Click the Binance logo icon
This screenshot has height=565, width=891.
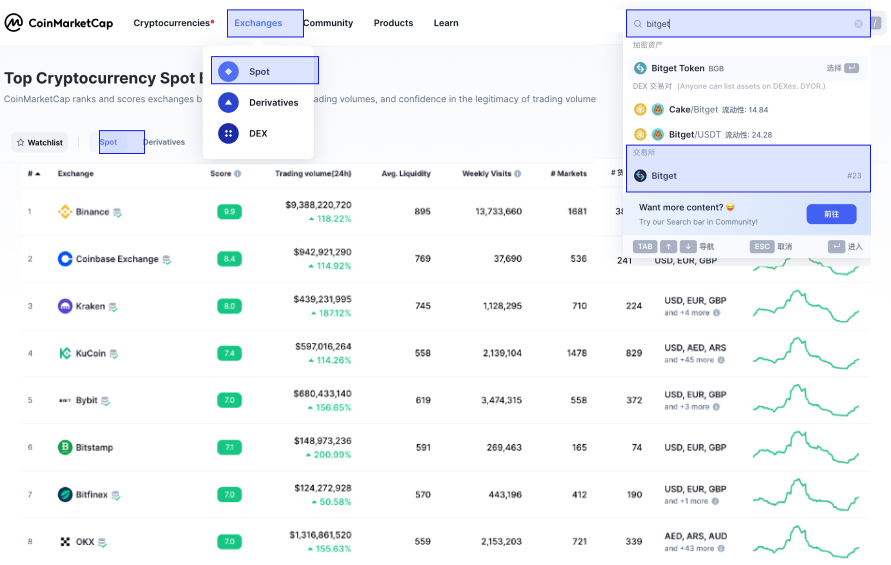pos(65,211)
